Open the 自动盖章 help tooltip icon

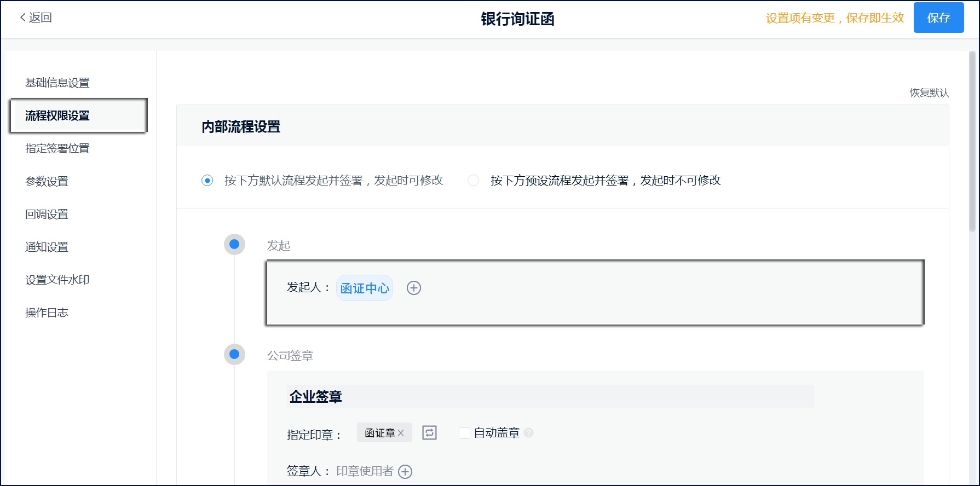[x=528, y=433]
